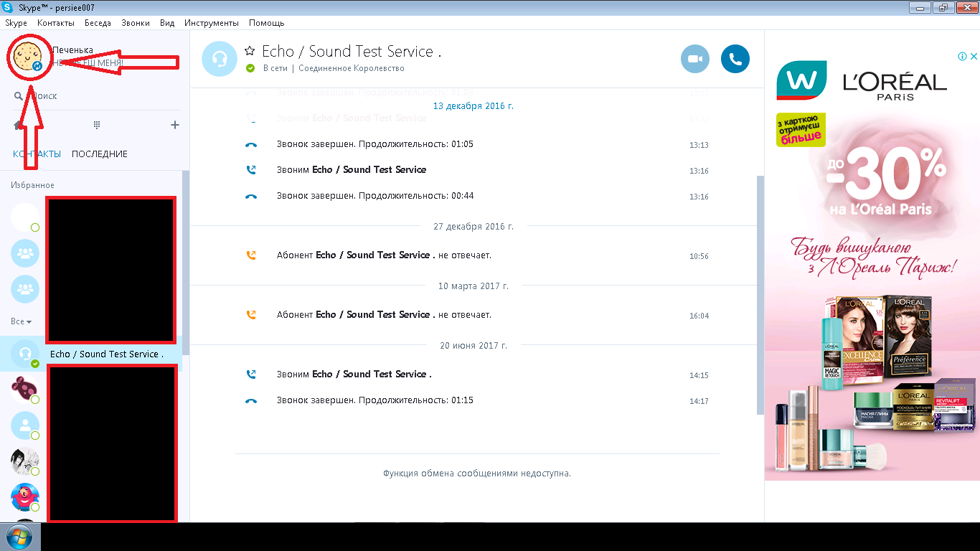Click the Продолжительность: 01:05 call entry
Viewport: 980px width, 551px height.
click(x=375, y=144)
